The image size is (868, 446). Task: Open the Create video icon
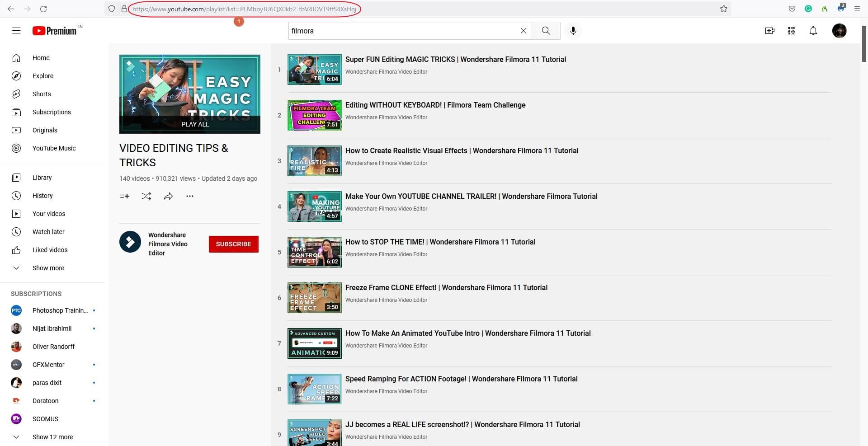click(769, 31)
